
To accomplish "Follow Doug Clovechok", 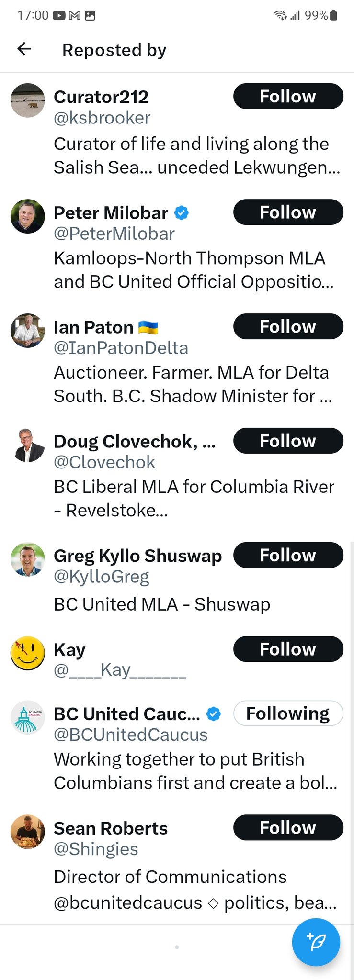I will [x=288, y=441].
